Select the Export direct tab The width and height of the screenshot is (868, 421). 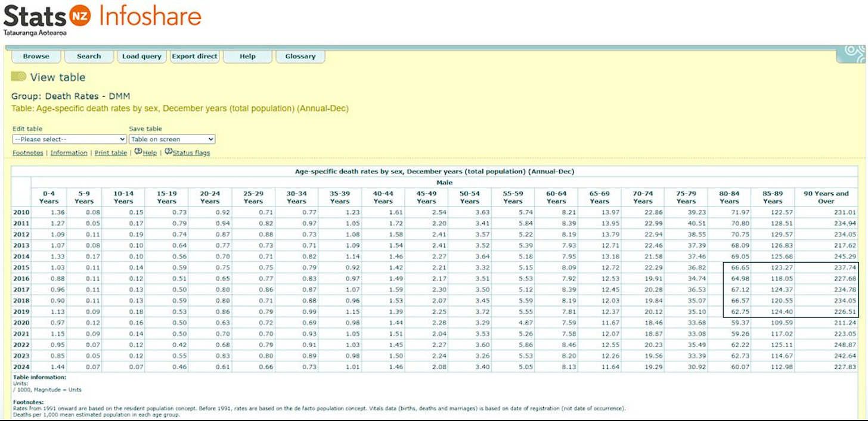tap(195, 57)
